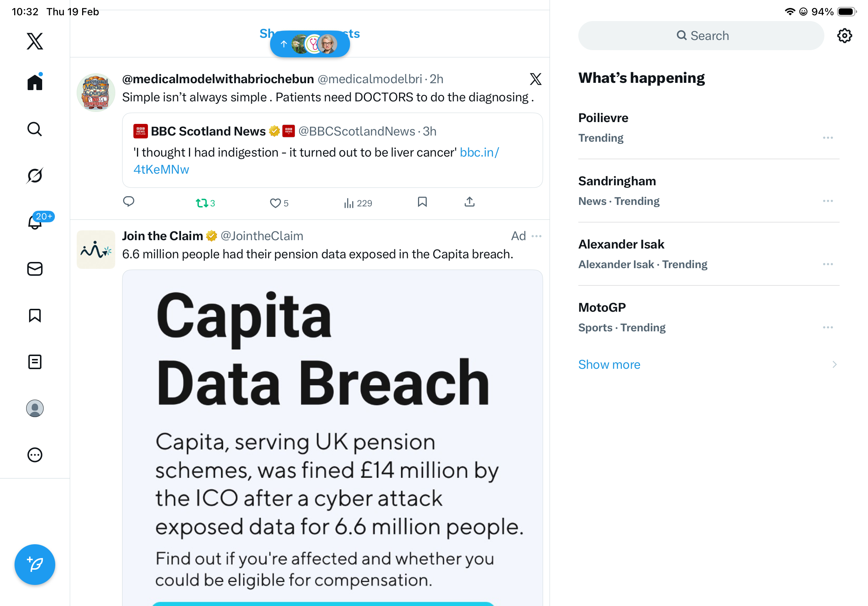Open Notifications bell with 20+ badge

35,222
